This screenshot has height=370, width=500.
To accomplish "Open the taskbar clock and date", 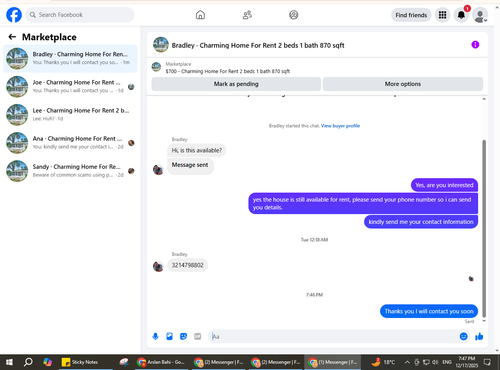I will pyautogui.click(x=467, y=362).
